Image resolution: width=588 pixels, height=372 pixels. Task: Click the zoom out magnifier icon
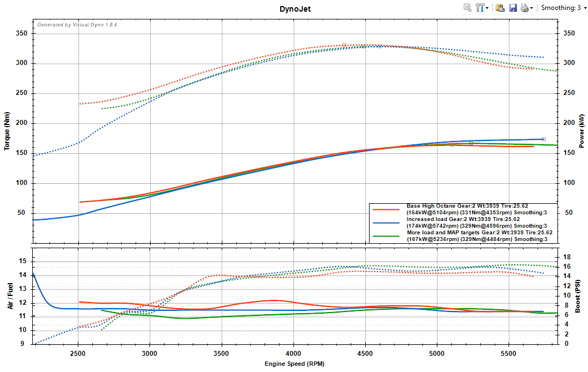tap(467, 7)
